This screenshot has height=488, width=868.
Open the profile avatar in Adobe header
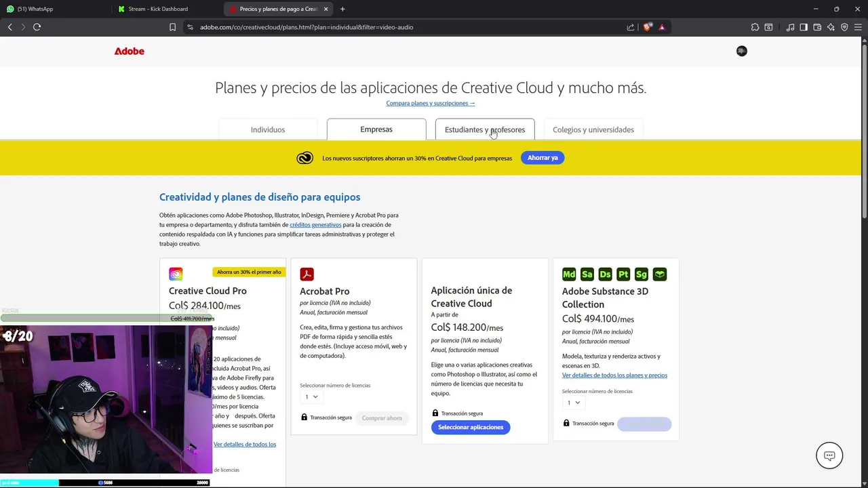pyautogui.click(x=742, y=51)
